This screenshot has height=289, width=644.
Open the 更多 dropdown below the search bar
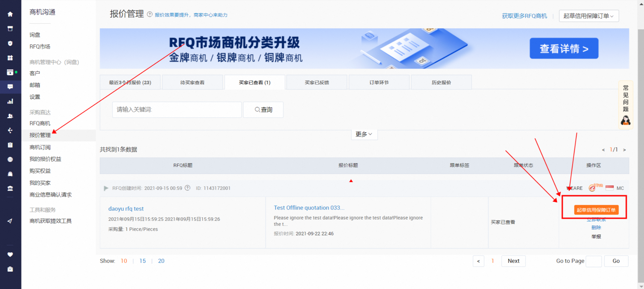[x=364, y=134]
